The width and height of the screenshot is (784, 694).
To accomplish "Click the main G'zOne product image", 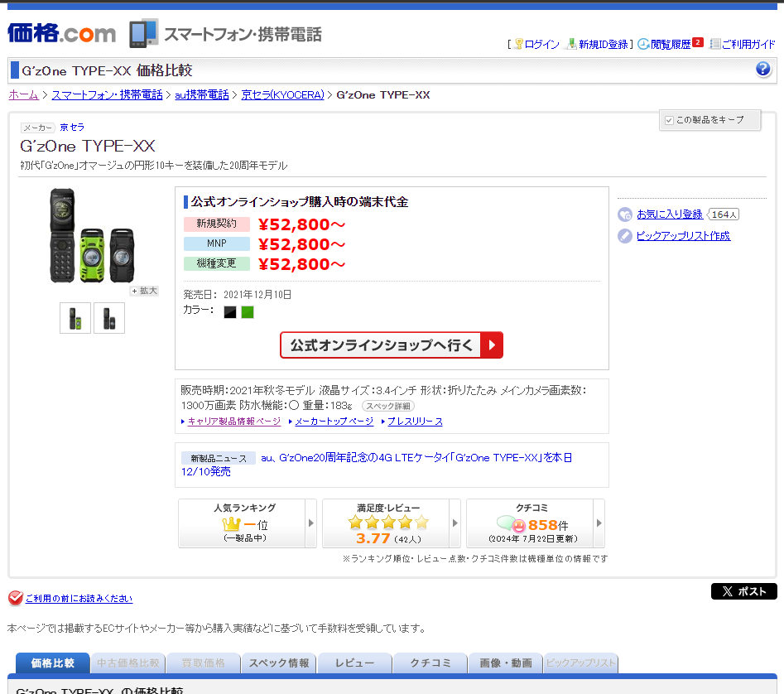I will (93, 235).
